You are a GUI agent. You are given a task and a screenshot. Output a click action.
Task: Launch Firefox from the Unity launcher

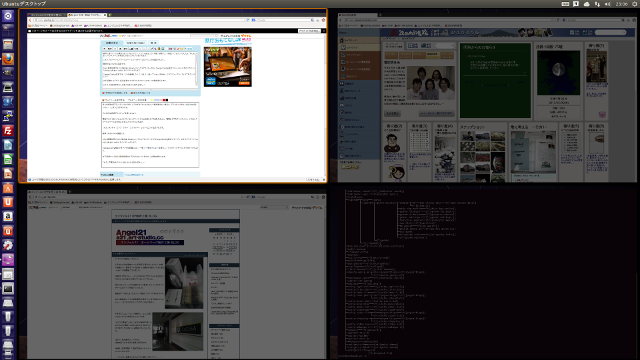[x=8, y=59]
